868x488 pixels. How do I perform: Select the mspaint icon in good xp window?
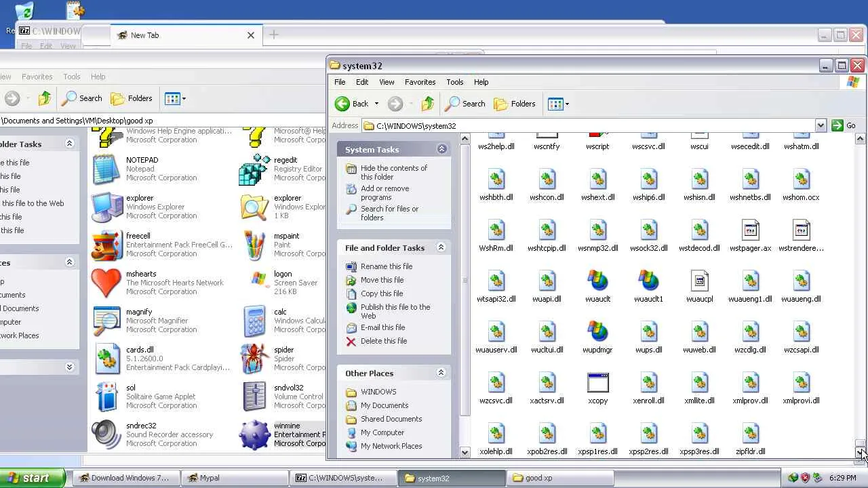(x=254, y=245)
